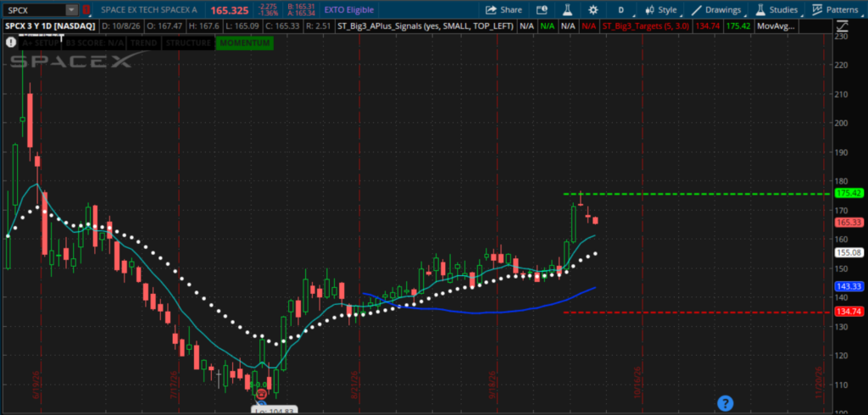The height and width of the screenshot is (415, 868).
Task: Click the B: 165.31 bid quote
Action: tap(301, 6)
